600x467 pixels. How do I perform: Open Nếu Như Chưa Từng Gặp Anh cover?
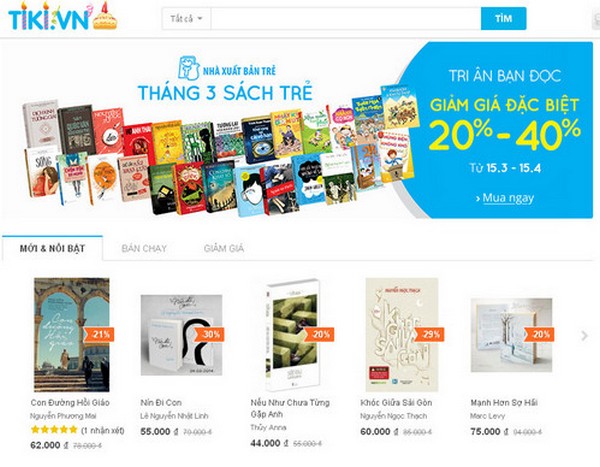click(x=293, y=335)
